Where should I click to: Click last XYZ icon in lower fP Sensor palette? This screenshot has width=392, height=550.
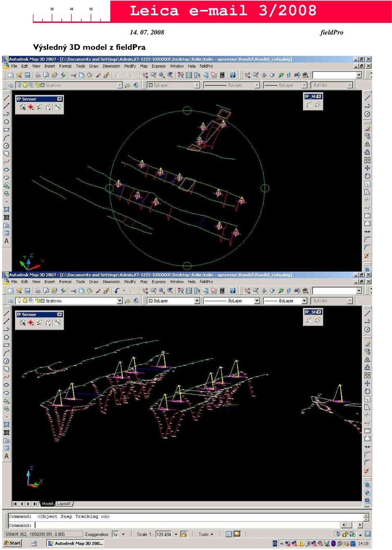[58, 323]
